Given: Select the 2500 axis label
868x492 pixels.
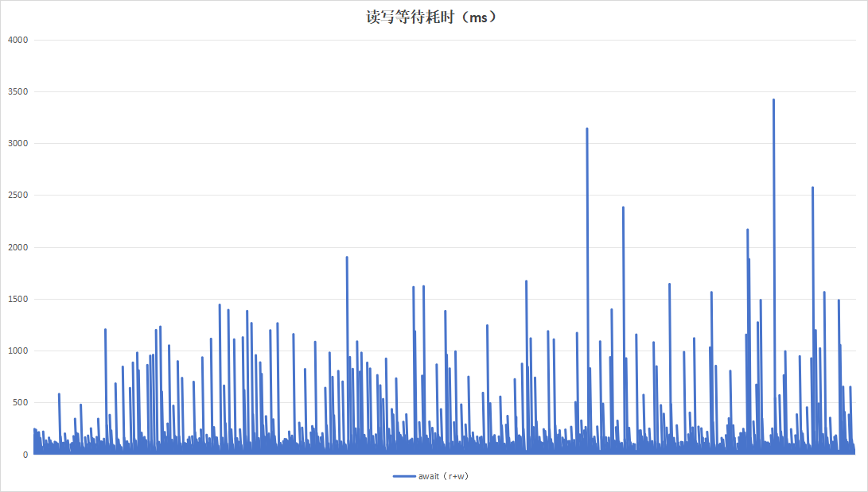Looking at the screenshot, I should (x=18, y=196).
